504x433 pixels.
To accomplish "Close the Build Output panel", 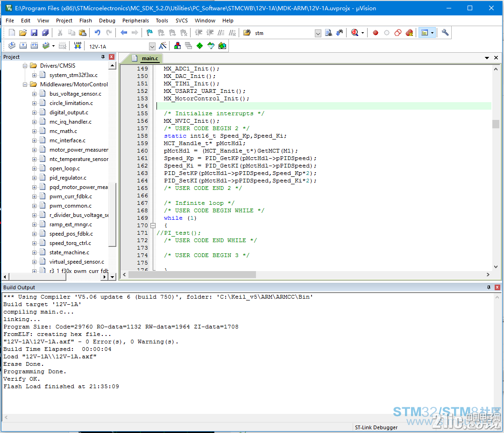I will (497, 287).
